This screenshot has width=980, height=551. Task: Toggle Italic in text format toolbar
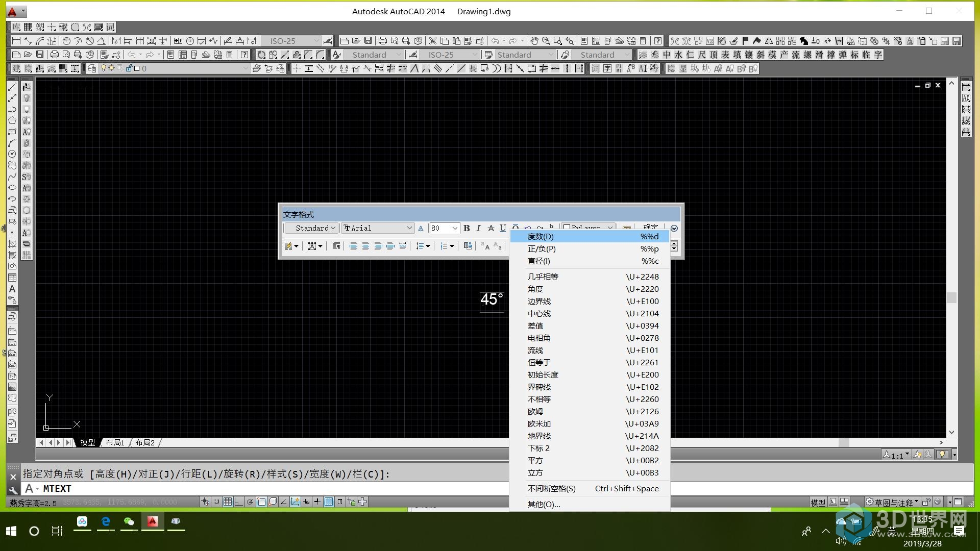tap(478, 228)
